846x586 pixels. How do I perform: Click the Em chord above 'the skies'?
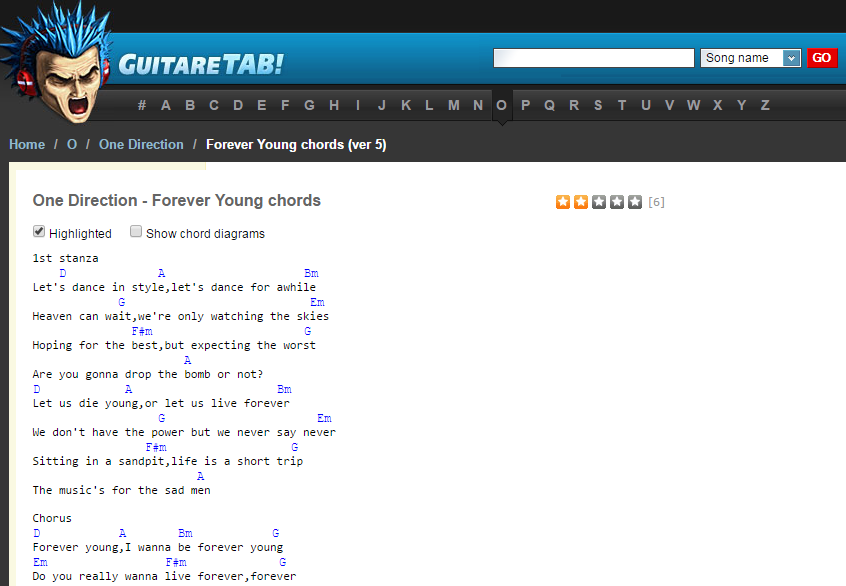(x=317, y=302)
